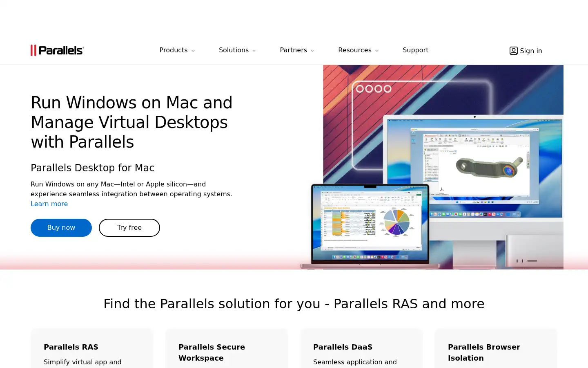Viewport: 588px width, 368px height.
Task: Click the Try free button
Action: [129, 228]
